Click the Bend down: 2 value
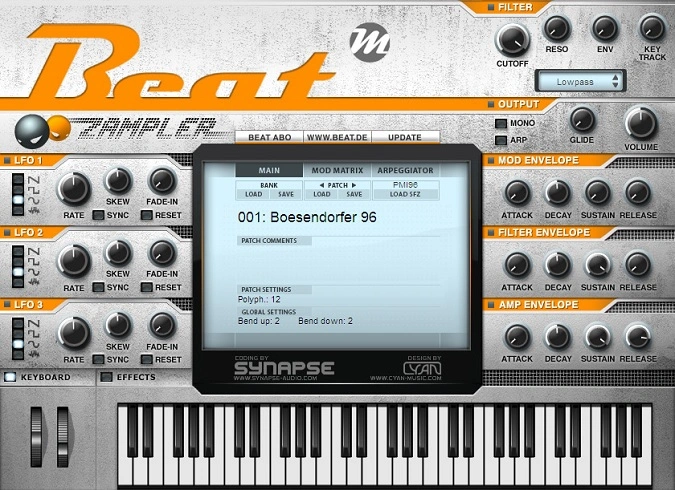The image size is (675, 490). point(325,321)
